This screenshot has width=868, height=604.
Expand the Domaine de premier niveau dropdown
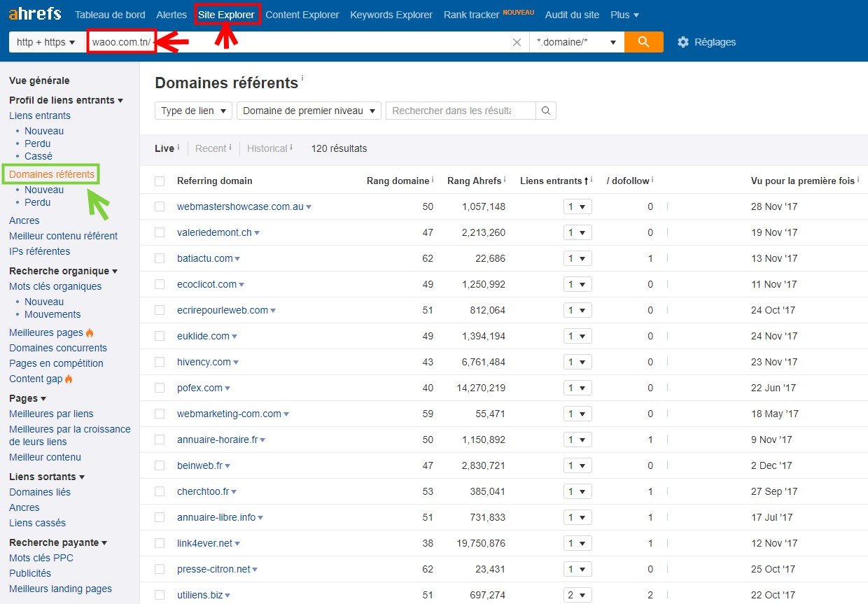pos(309,111)
